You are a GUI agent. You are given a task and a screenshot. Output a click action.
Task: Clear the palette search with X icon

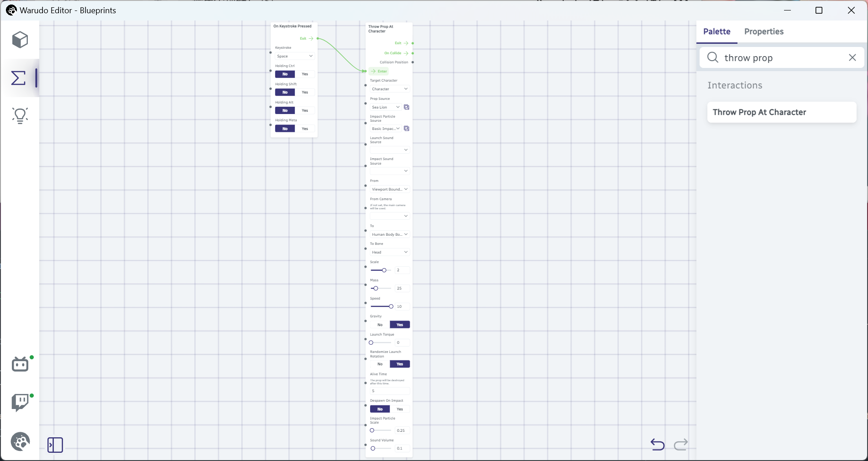pyautogui.click(x=852, y=57)
